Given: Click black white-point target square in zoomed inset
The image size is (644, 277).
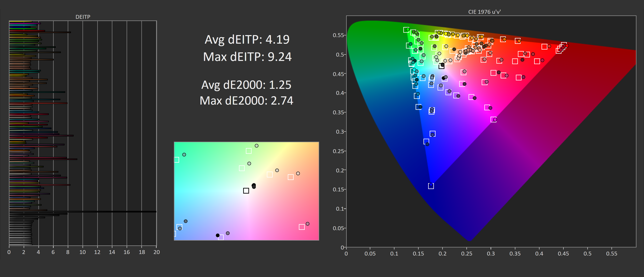Looking at the screenshot, I should pyautogui.click(x=246, y=191).
